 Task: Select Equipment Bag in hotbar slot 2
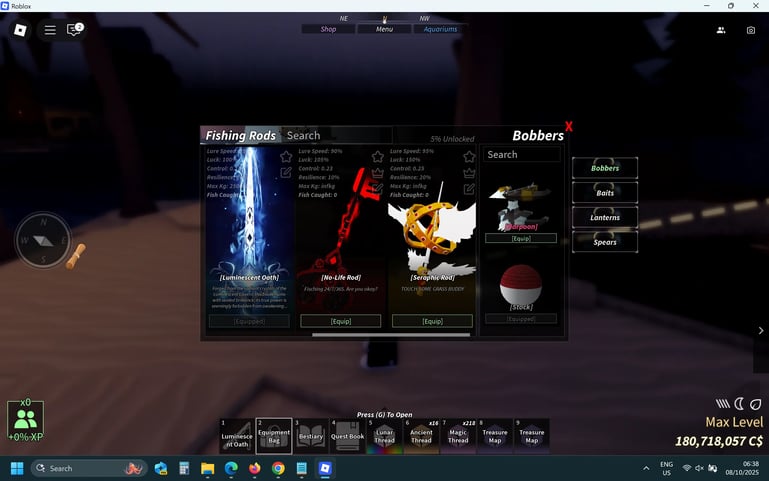click(274, 436)
